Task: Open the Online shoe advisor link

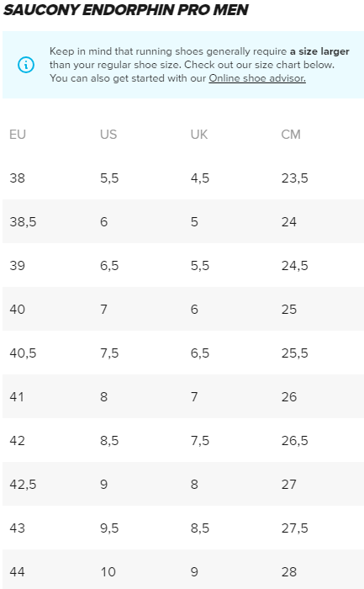Action: [x=257, y=78]
